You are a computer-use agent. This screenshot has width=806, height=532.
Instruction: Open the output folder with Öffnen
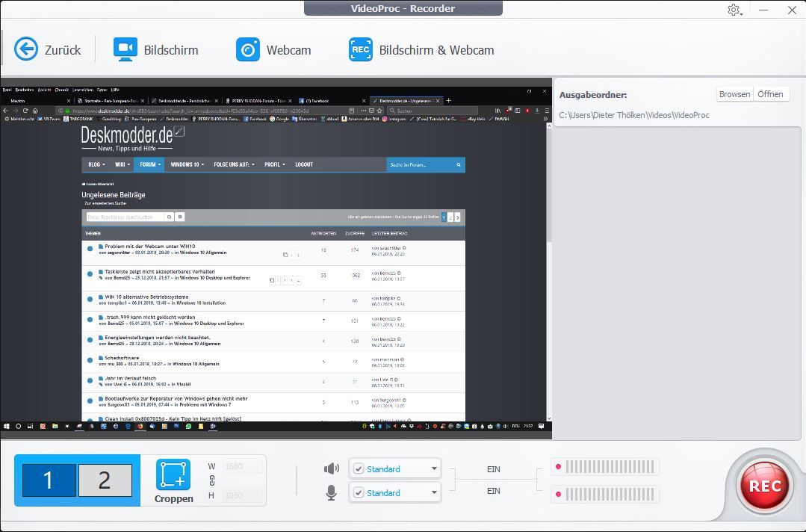point(771,94)
